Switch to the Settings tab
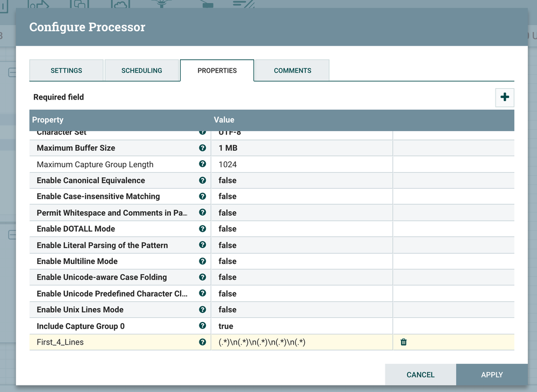 66,70
